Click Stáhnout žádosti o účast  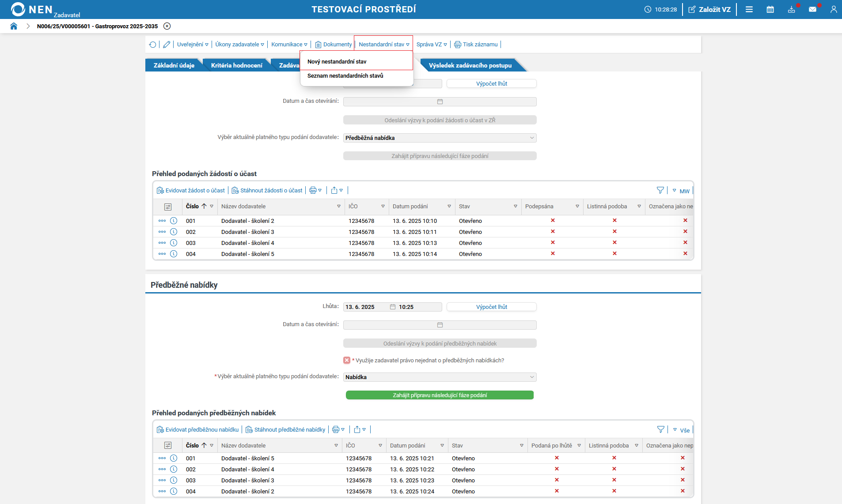point(267,191)
